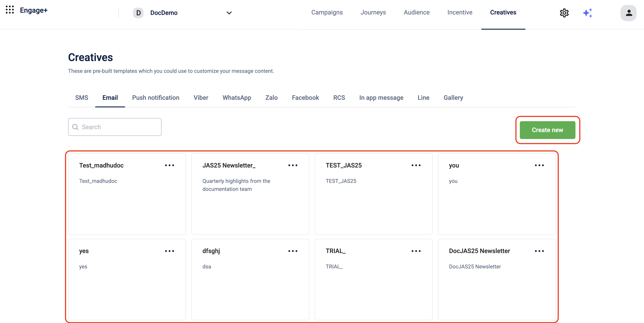Open three-dot menu on DocJAS25 Newsletter card

point(539,251)
